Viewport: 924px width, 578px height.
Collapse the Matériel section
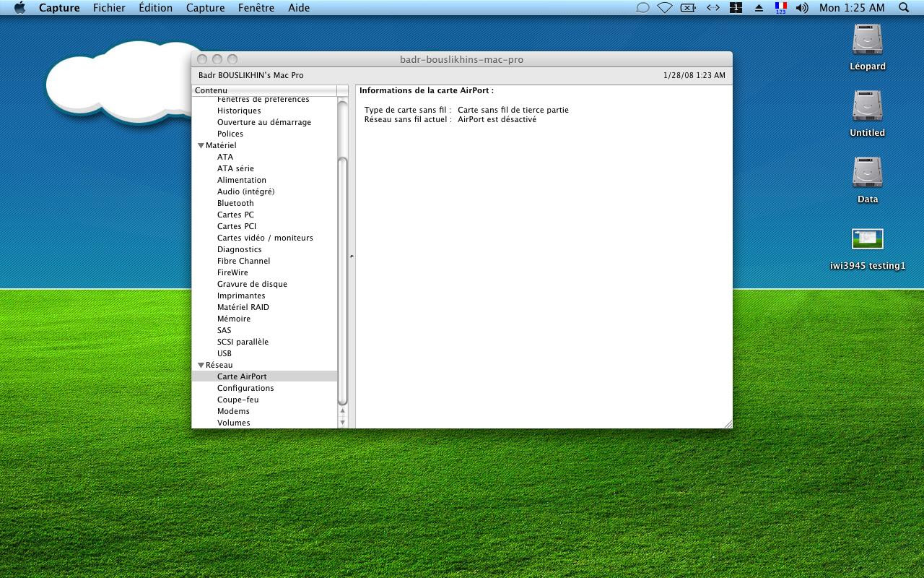tap(201, 146)
